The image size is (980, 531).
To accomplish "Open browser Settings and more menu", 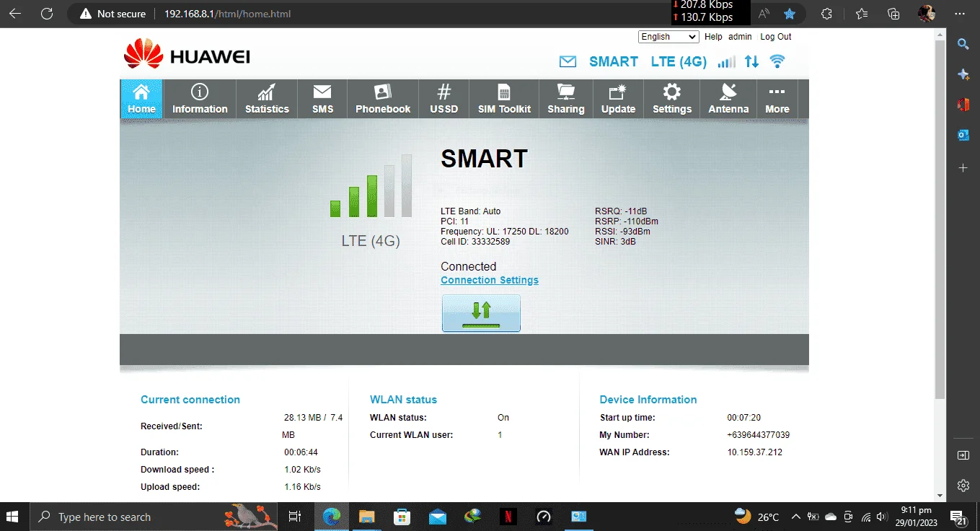I will click(960, 14).
